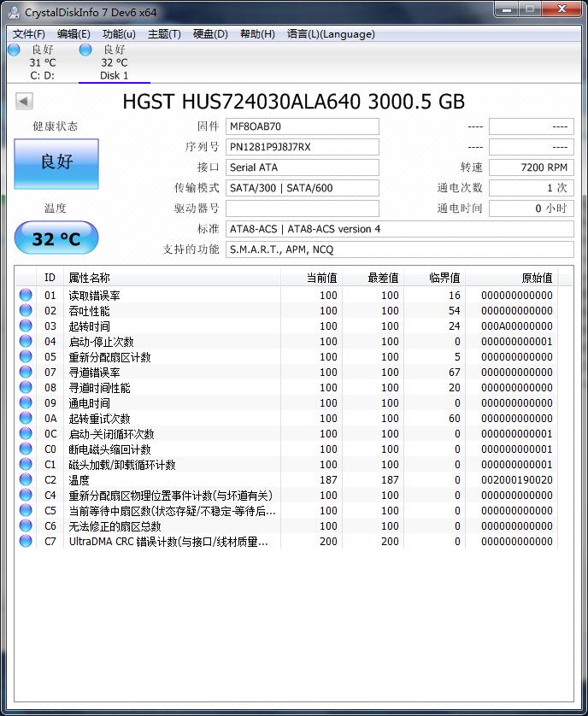Switch to the Disk 1 tab label

point(115,76)
